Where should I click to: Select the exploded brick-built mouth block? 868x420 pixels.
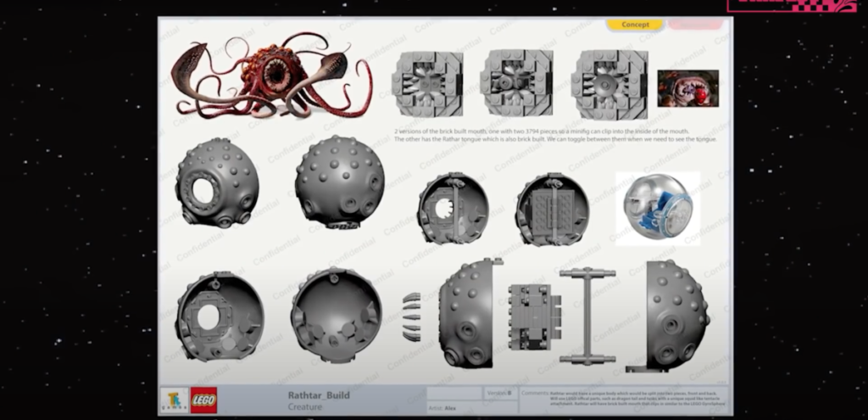(534, 316)
